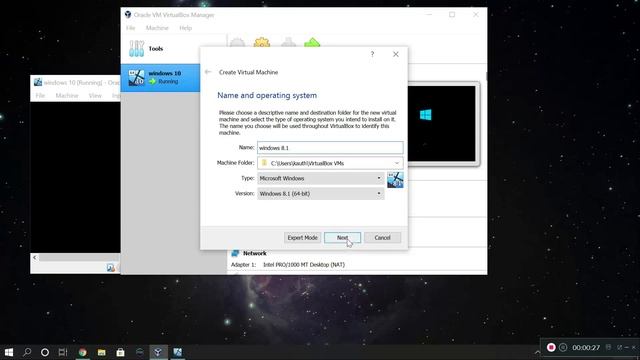The height and width of the screenshot is (360, 640).
Task: Switch to Expert Mode
Action: pos(302,238)
